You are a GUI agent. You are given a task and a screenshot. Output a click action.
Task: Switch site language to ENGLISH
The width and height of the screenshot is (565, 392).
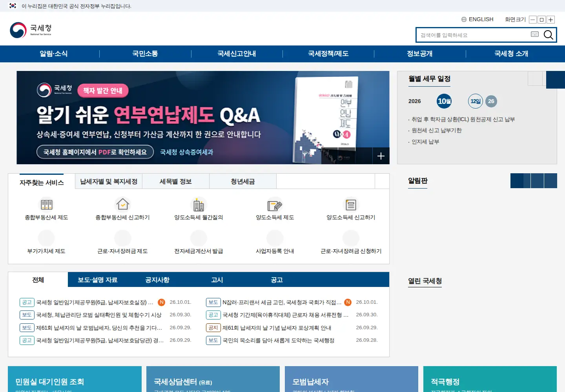click(x=478, y=19)
